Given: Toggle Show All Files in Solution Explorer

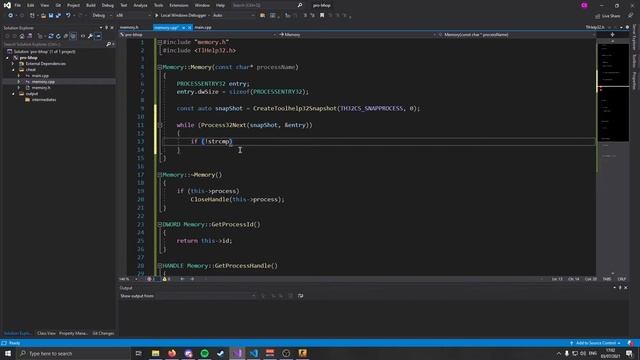Looking at the screenshot, I should pos(73,36).
